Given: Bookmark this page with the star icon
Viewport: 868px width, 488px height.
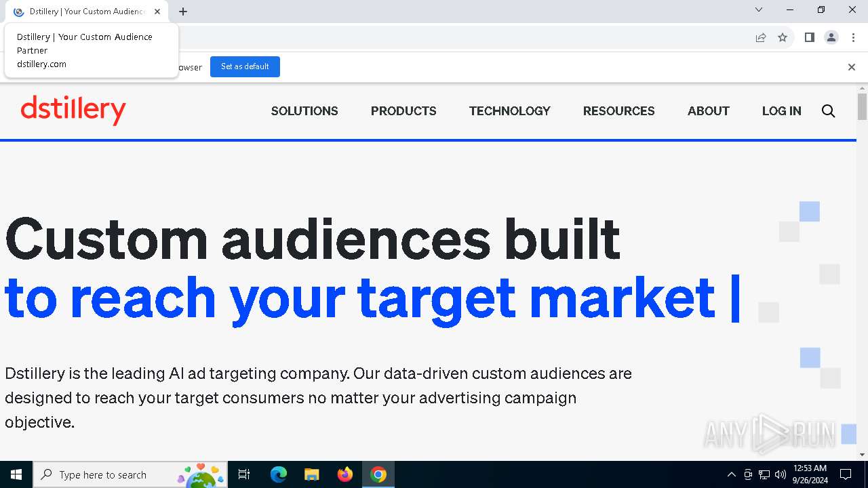Looking at the screenshot, I should 783,37.
